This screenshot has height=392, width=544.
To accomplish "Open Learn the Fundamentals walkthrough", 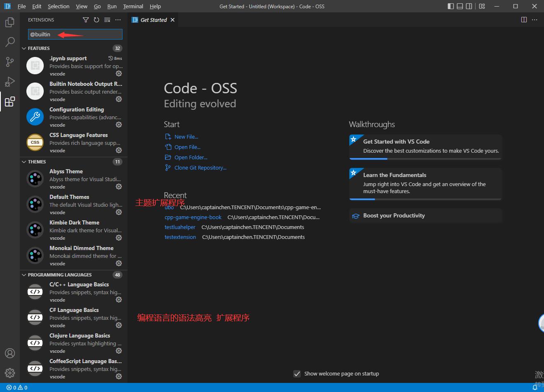I will [x=426, y=184].
